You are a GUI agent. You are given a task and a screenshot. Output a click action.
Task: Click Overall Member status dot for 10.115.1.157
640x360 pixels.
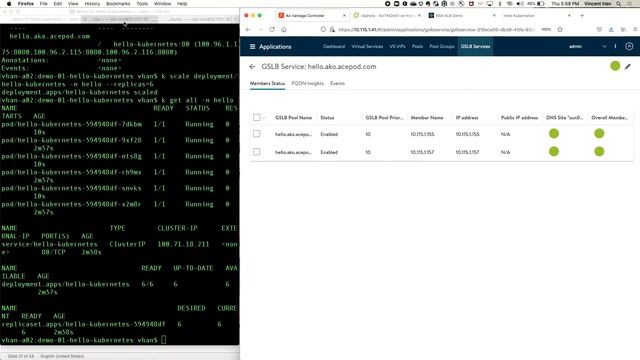click(599, 151)
